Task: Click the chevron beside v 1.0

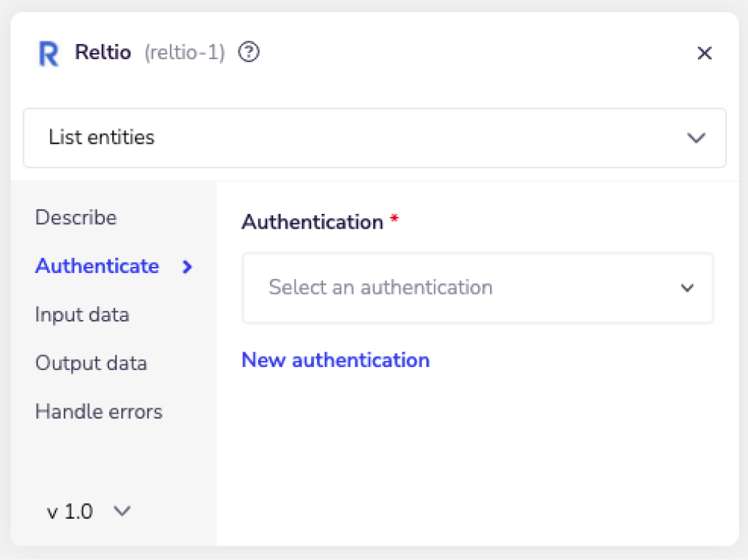Action: [x=122, y=511]
